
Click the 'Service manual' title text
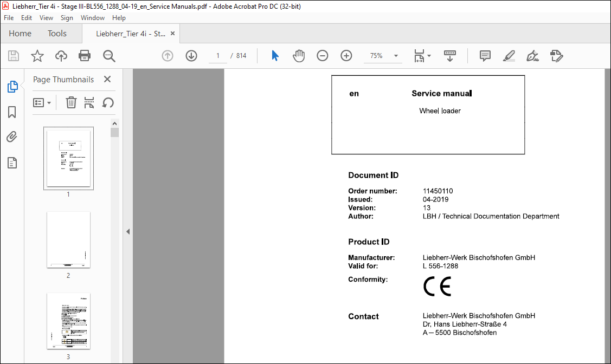click(x=442, y=93)
